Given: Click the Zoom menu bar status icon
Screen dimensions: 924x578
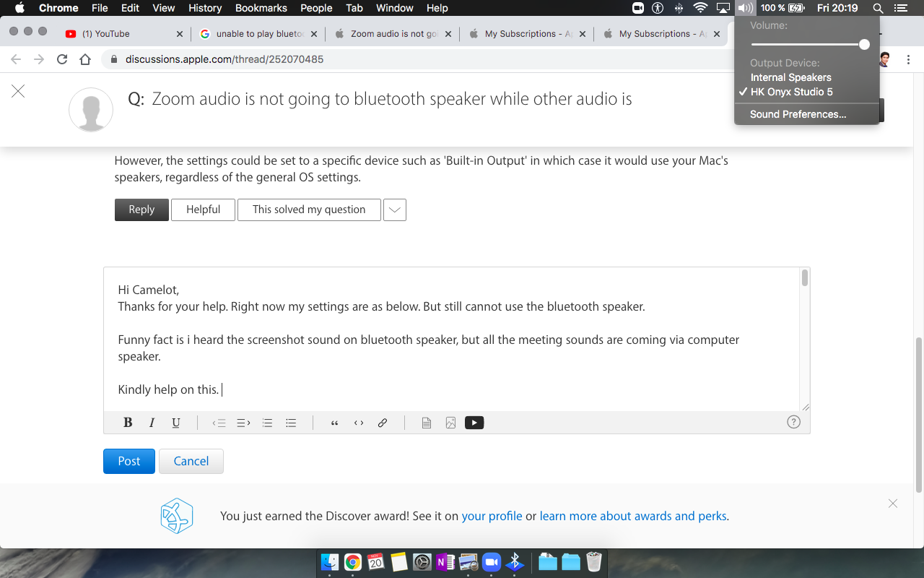Looking at the screenshot, I should click(638, 8).
